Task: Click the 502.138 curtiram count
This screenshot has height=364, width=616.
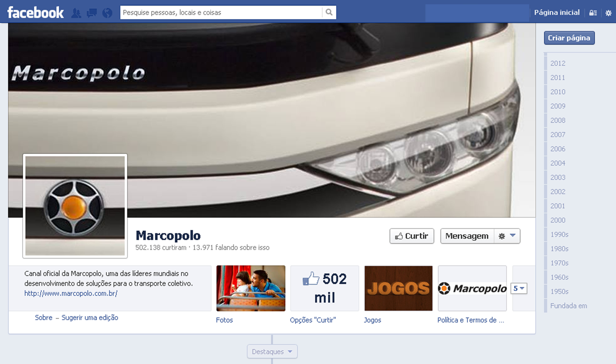Action: click(x=161, y=247)
